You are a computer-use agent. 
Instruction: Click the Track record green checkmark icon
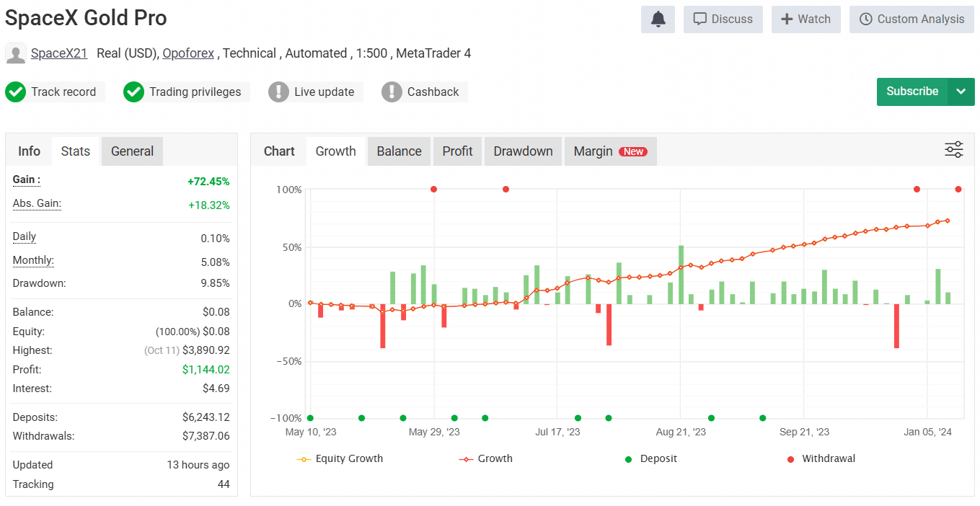[x=15, y=92]
